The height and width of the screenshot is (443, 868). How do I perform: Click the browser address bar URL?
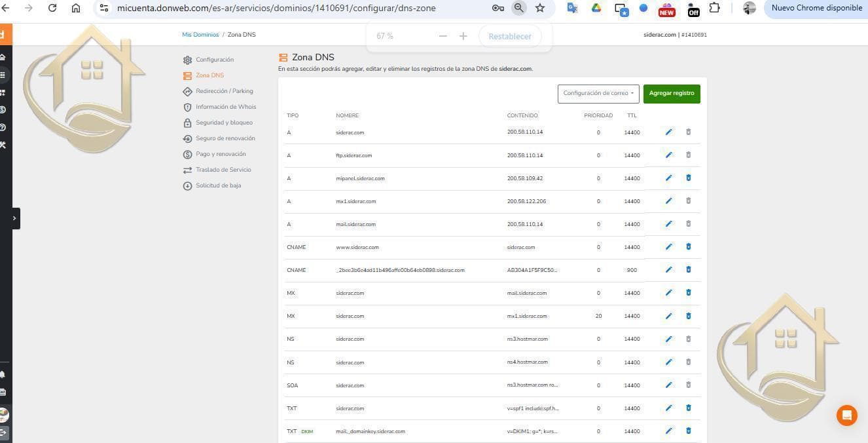[275, 8]
